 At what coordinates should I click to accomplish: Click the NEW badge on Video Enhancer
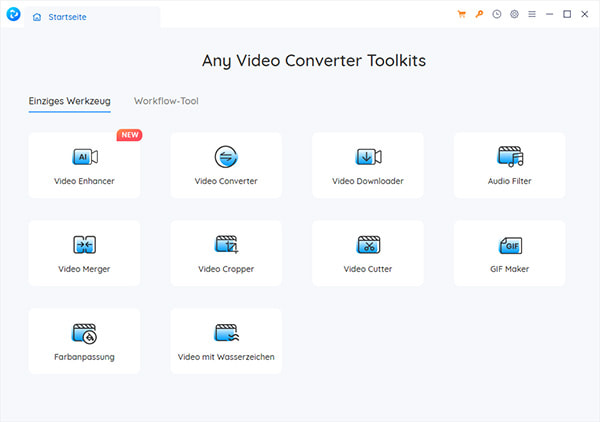coord(130,135)
